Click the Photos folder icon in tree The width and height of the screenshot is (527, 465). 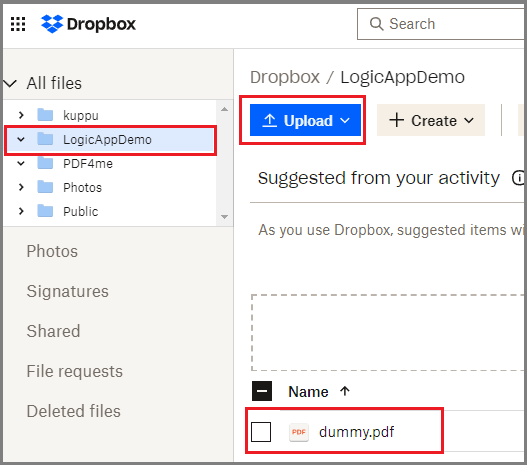pos(45,187)
